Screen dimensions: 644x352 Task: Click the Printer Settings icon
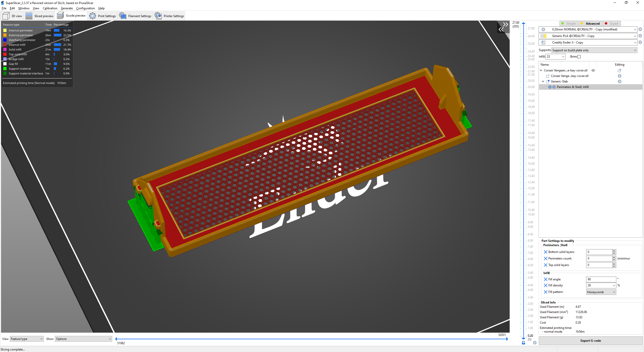158,16
